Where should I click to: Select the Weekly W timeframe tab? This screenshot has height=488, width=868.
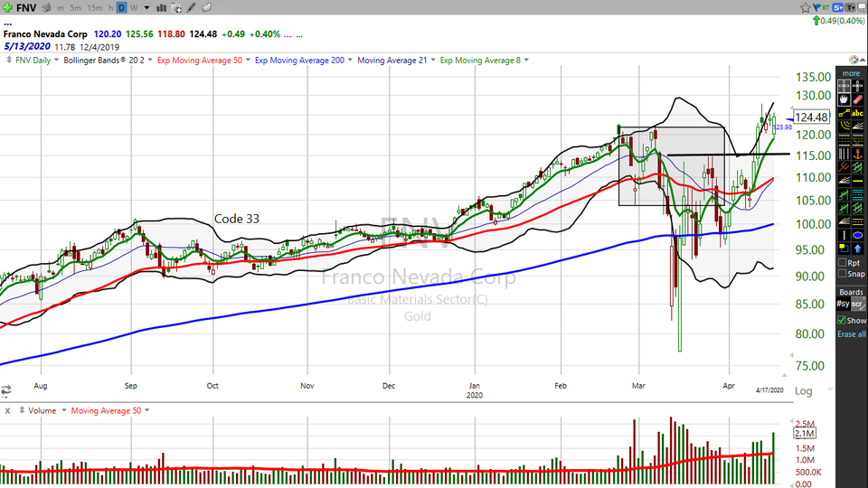pyautogui.click(x=134, y=8)
